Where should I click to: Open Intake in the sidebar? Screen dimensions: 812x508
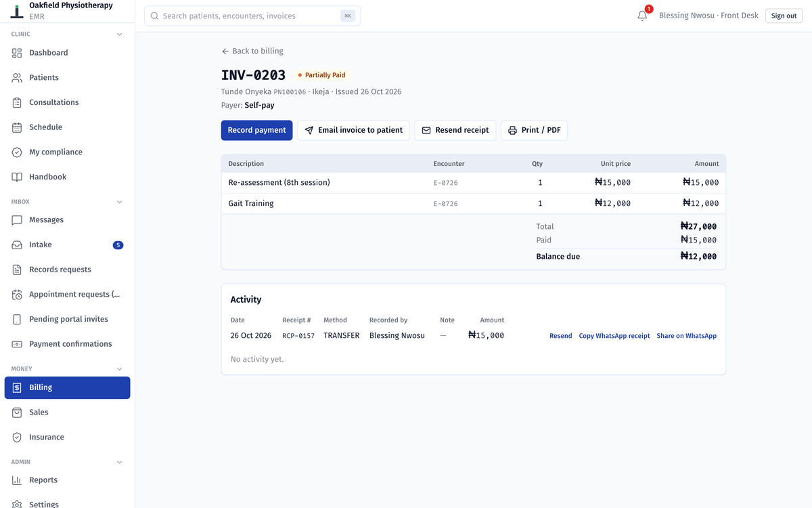pos(67,245)
